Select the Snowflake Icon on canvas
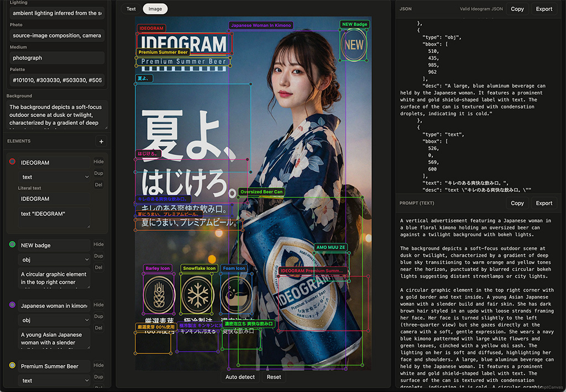 (197, 295)
